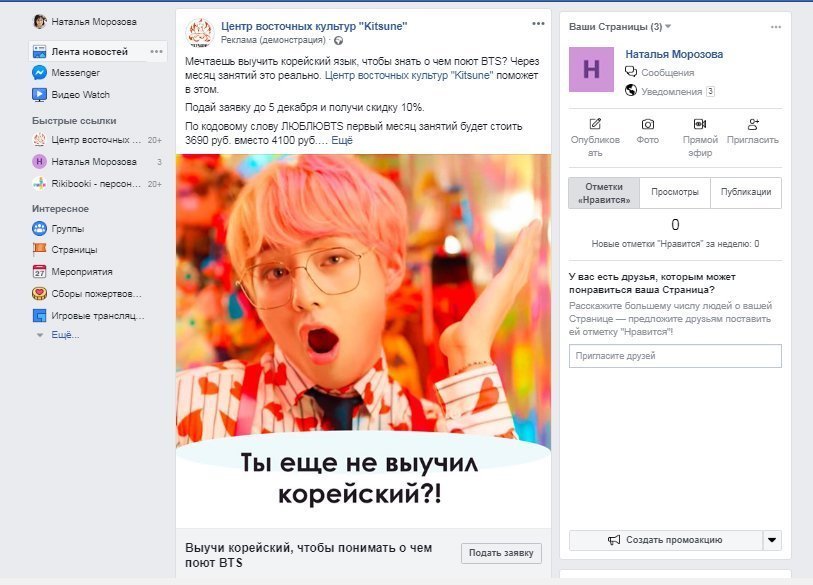Select the Просмотры tab
Image resolution: width=813 pixels, height=585 pixels.
click(675, 193)
